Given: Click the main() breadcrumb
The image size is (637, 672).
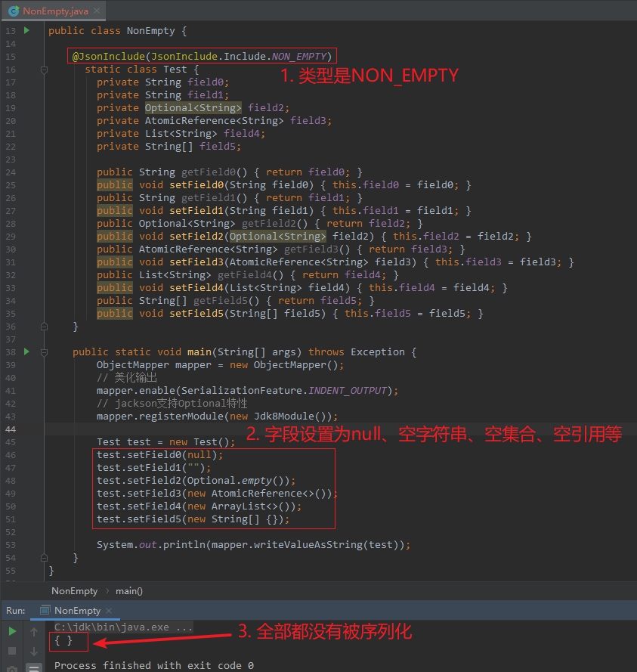Looking at the screenshot, I should coord(129,591).
